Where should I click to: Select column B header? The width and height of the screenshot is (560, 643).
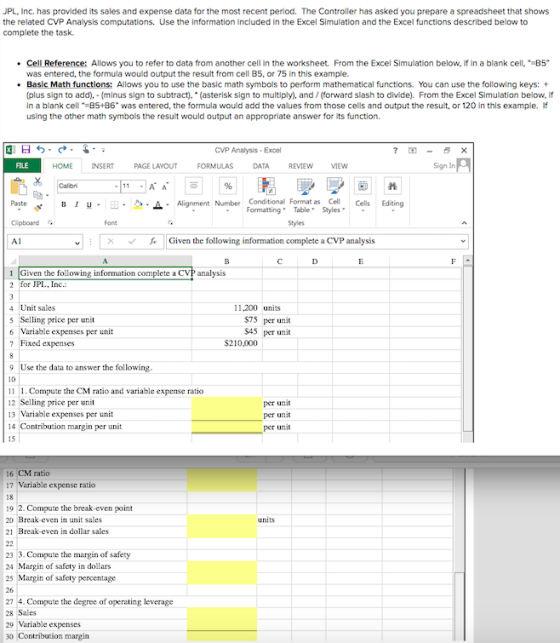click(x=227, y=261)
